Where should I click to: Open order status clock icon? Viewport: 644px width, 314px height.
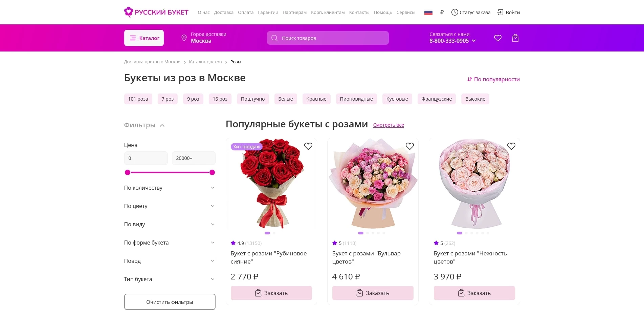click(x=454, y=12)
